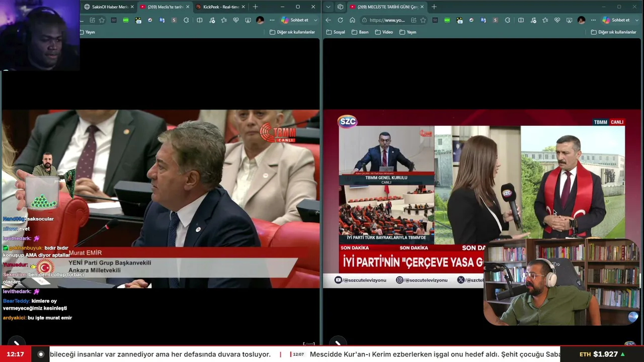Viewport: 644px width, 362px height.
Task: Open browser essentials heart icon in right window
Action: pos(557,20)
